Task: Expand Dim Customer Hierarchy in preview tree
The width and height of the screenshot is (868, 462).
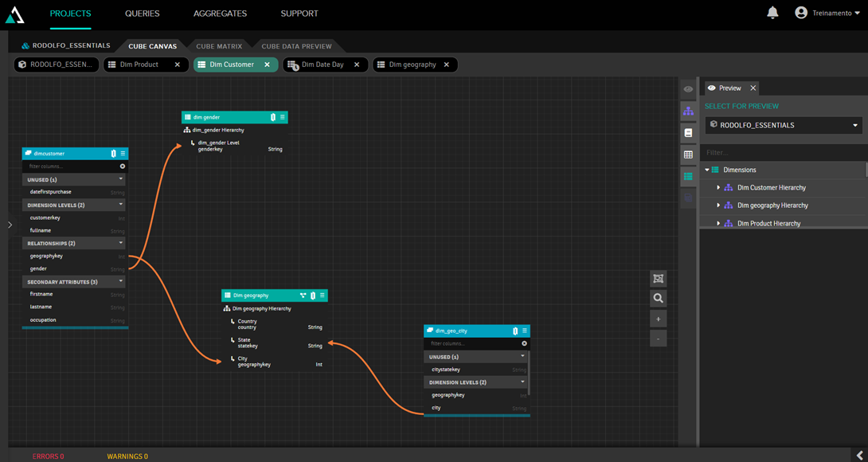Action: tap(718, 188)
